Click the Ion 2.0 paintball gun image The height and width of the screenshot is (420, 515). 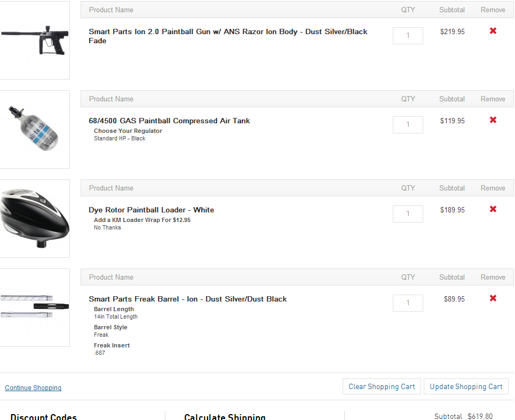(34, 40)
